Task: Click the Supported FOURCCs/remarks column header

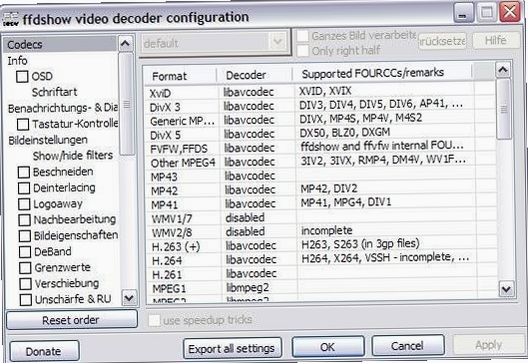Action: (x=382, y=73)
